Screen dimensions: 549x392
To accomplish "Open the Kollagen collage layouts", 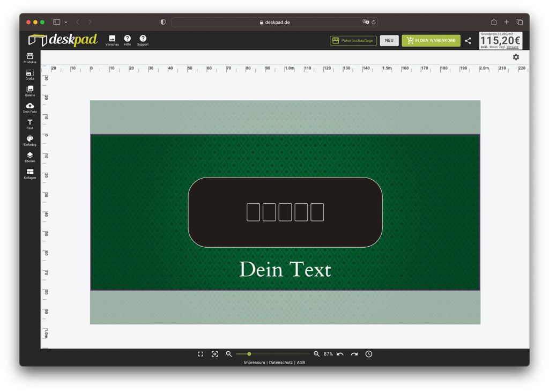I will 30,174.
